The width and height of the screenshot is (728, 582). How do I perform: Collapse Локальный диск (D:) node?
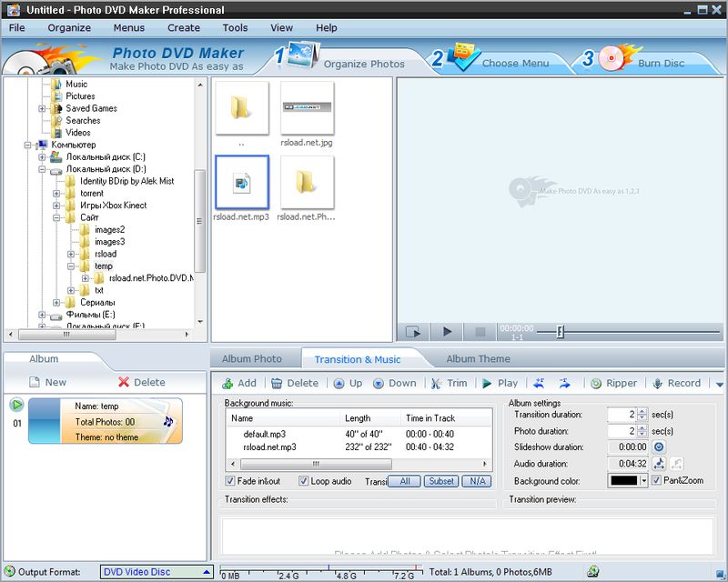(x=42, y=169)
